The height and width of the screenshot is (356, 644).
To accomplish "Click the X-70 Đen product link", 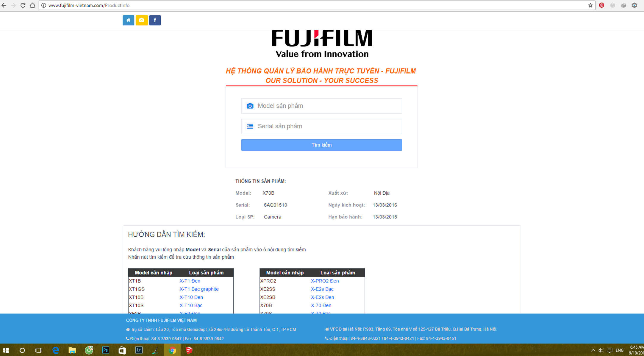I will pyautogui.click(x=321, y=305).
